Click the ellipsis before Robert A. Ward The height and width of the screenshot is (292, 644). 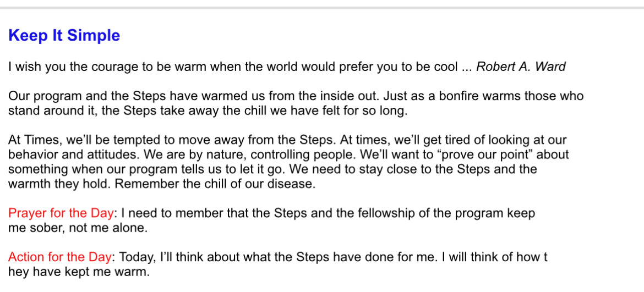pyautogui.click(x=467, y=67)
